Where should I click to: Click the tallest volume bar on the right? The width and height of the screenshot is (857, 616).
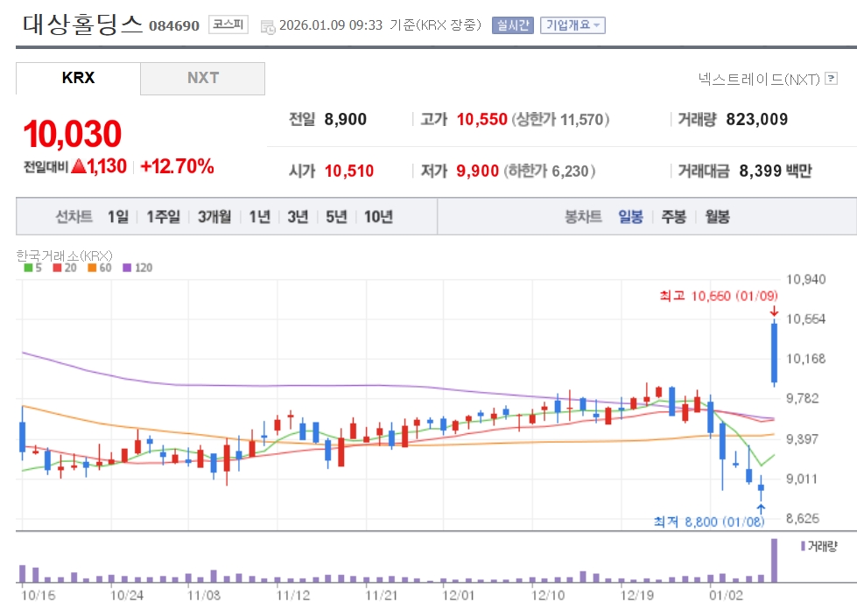(x=773, y=561)
